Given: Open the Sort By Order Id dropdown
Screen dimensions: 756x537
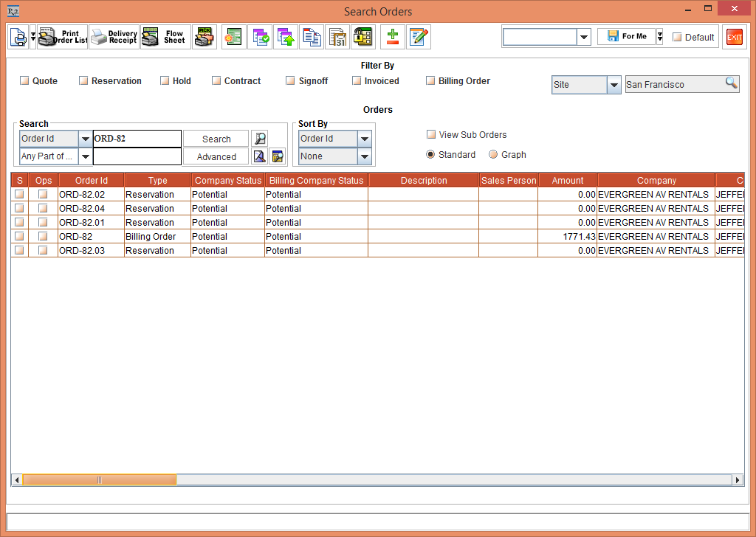Looking at the screenshot, I should (364, 139).
